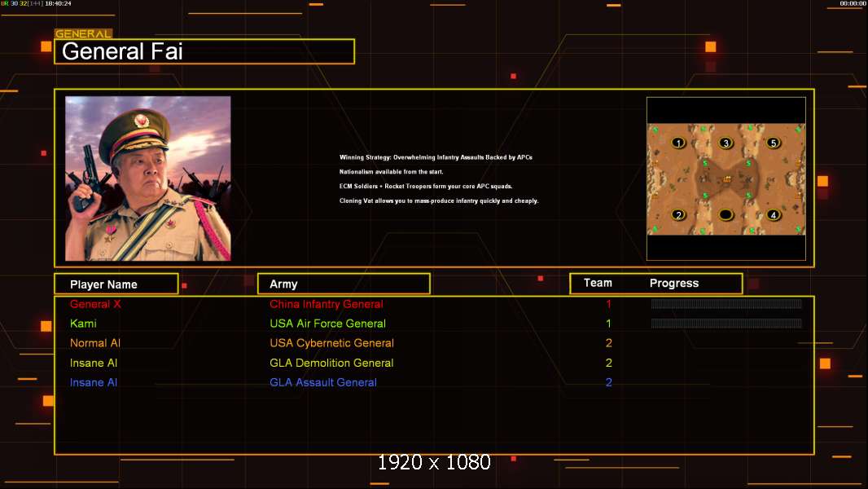Select start position 2 on the map

(x=678, y=215)
